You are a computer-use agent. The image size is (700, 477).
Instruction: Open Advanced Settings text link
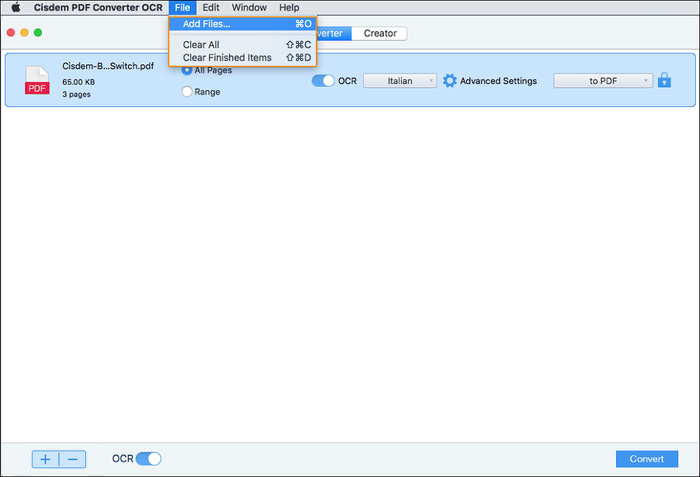click(498, 81)
